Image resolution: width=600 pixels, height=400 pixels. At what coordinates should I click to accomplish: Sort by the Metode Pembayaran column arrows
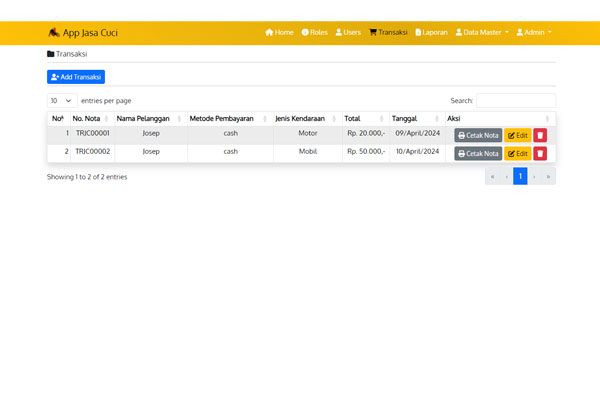tap(265, 119)
